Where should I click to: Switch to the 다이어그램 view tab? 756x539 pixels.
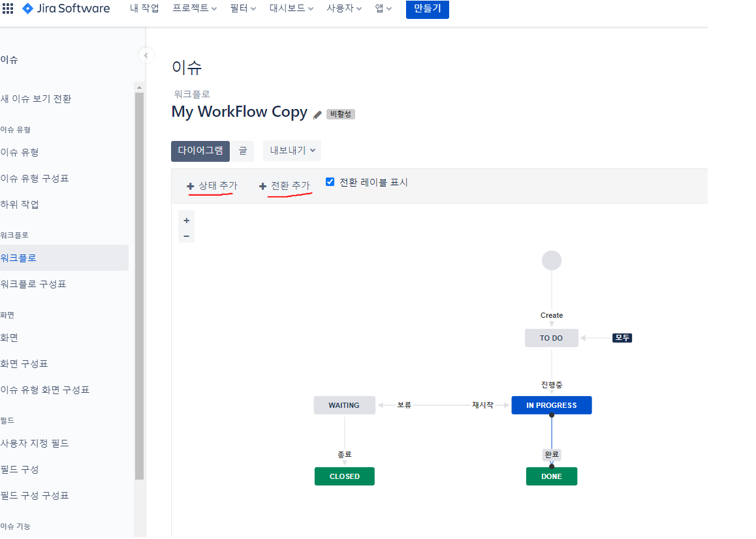tap(200, 151)
